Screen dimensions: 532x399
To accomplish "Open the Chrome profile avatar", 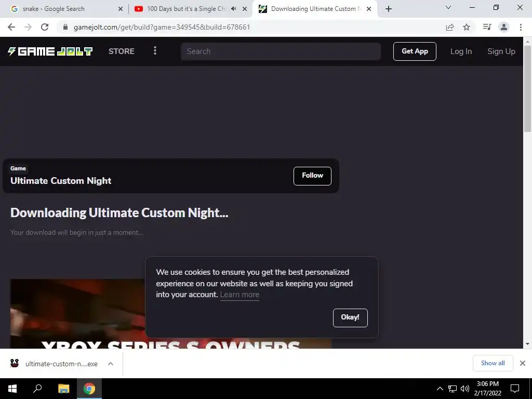I will click(x=504, y=27).
